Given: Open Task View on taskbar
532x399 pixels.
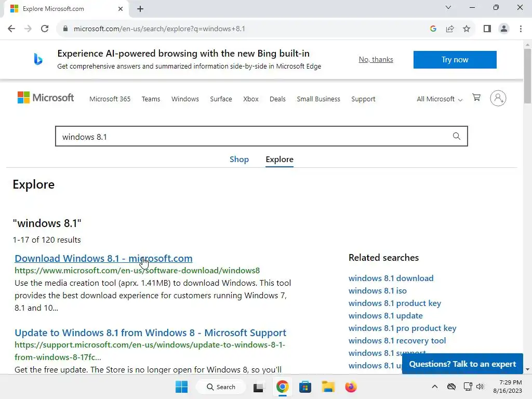Looking at the screenshot, I should [259, 387].
